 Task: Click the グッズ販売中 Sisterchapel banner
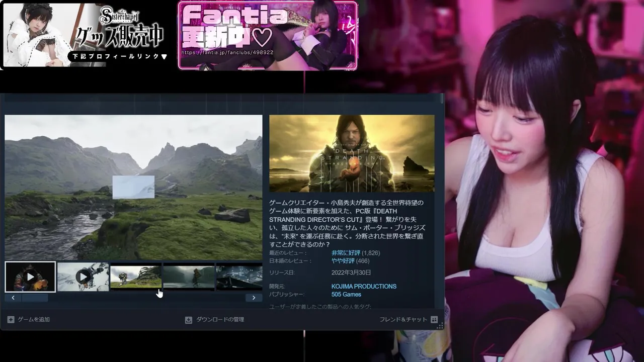coord(86,34)
